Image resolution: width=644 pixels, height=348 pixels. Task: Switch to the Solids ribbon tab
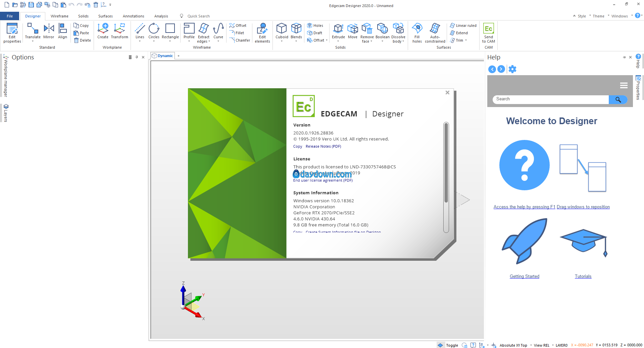point(83,16)
